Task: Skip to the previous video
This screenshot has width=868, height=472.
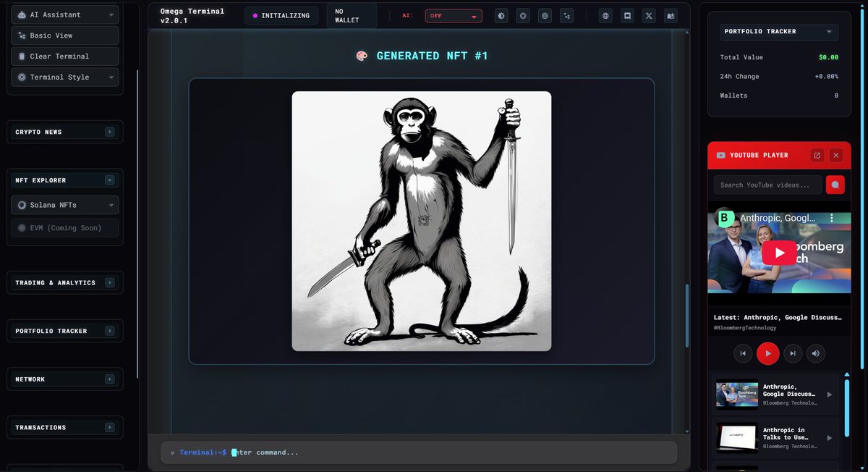Action: (743, 353)
